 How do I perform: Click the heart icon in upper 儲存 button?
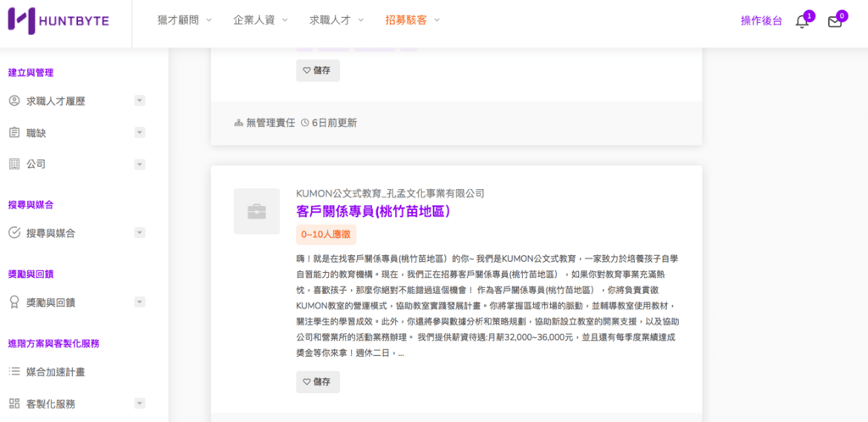(306, 70)
